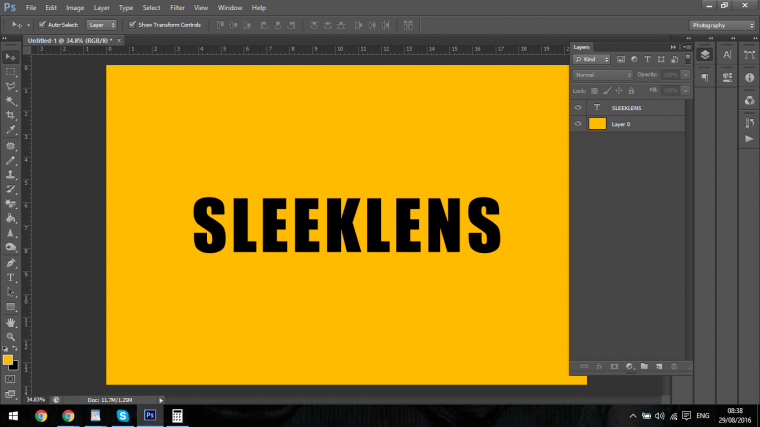Toggle the Auto-Select checkbox
760x427 pixels.
(42, 25)
